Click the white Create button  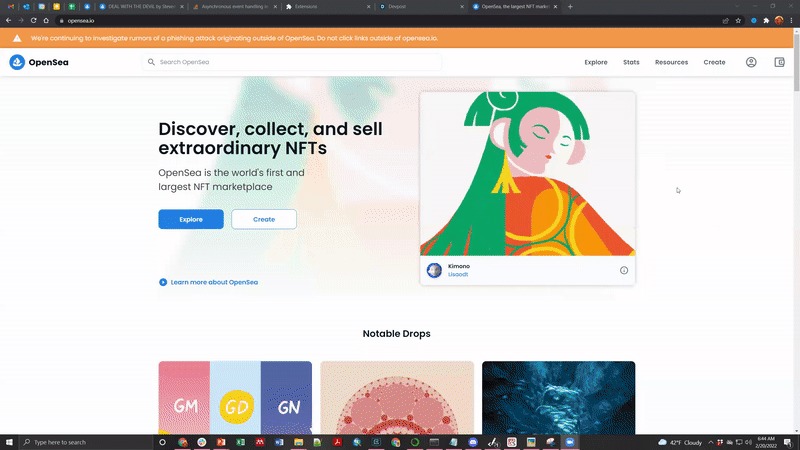click(264, 219)
